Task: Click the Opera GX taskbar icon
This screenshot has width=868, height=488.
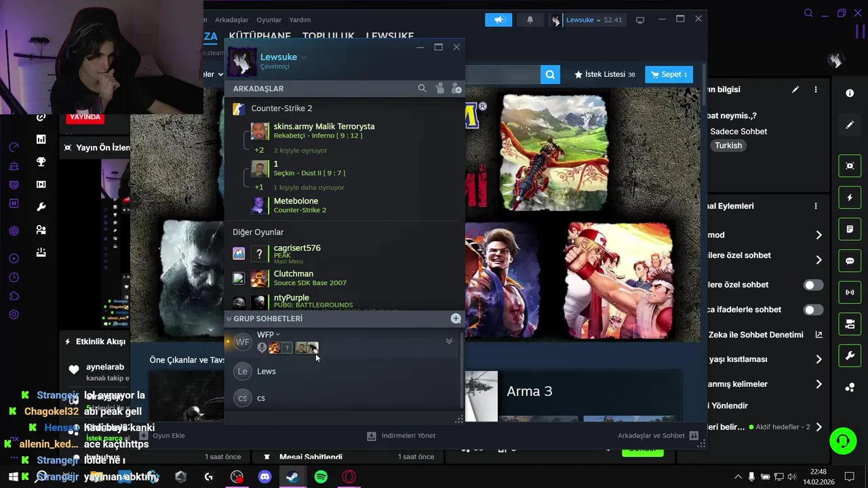Action: [349, 477]
